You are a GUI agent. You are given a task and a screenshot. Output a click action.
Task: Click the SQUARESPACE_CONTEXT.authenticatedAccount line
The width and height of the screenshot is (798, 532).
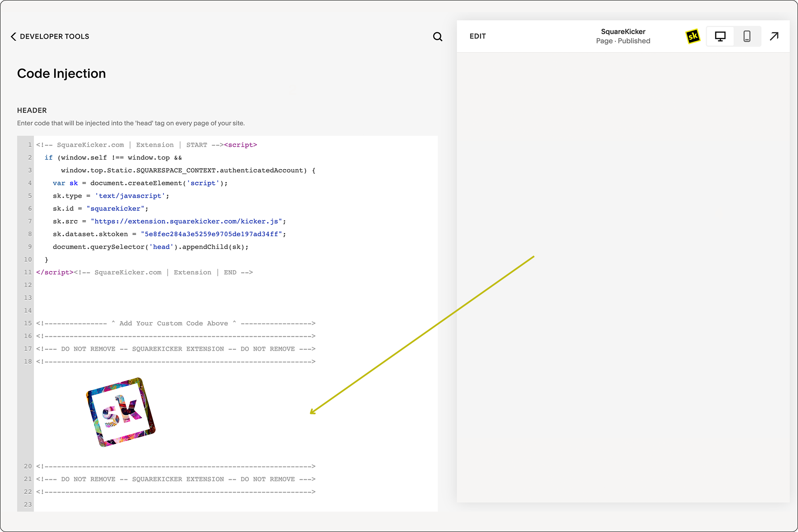188,170
